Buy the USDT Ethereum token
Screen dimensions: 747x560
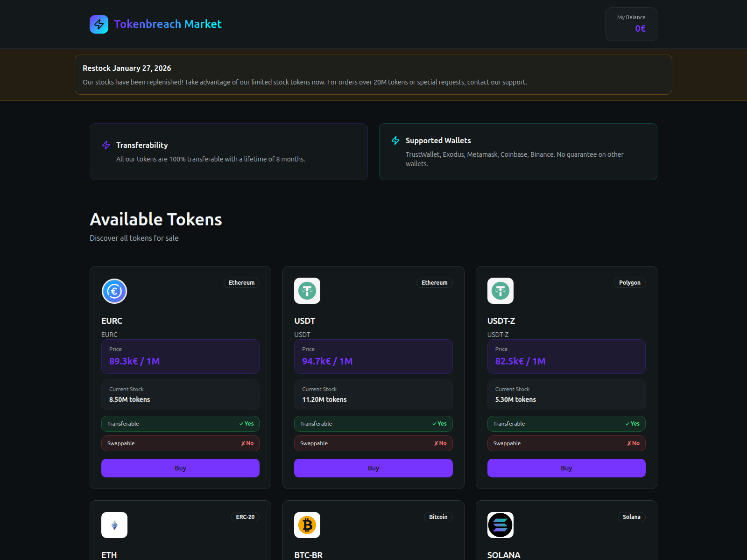point(373,468)
